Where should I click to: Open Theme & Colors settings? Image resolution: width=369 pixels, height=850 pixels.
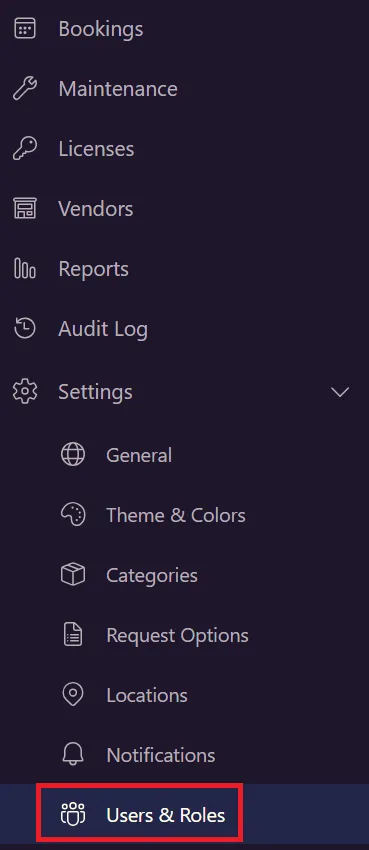(176, 515)
